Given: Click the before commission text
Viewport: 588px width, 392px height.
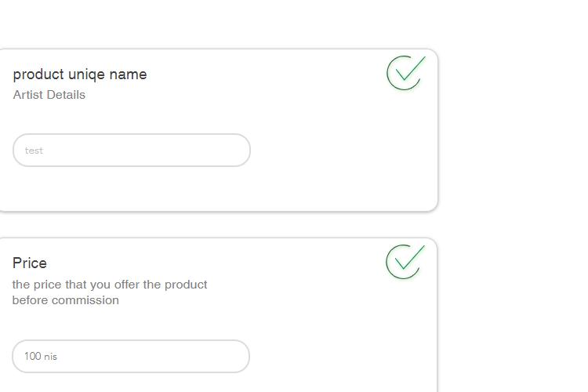Looking at the screenshot, I should [x=66, y=300].
